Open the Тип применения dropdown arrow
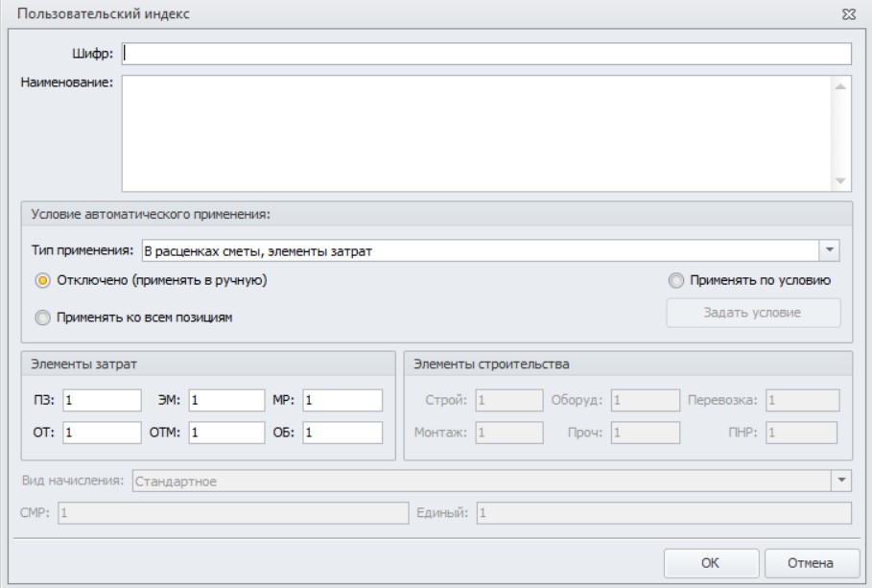Screen dimensions: 872x588 tap(829, 250)
